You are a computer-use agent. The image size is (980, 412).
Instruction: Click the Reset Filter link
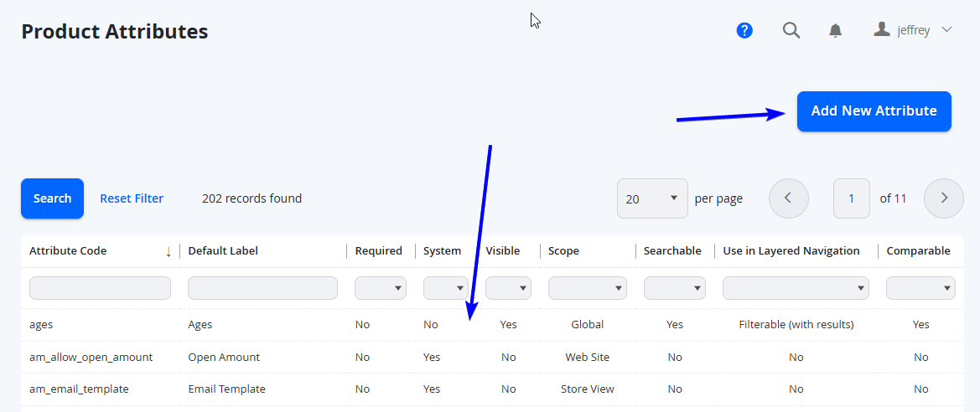pos(132,198)
